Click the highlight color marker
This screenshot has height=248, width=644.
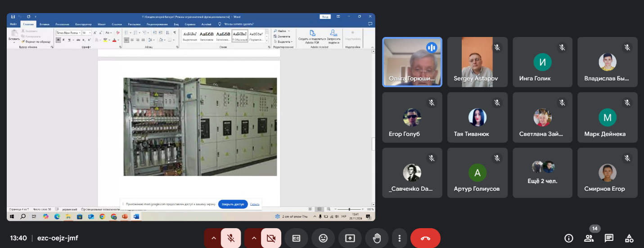[104, 40]
